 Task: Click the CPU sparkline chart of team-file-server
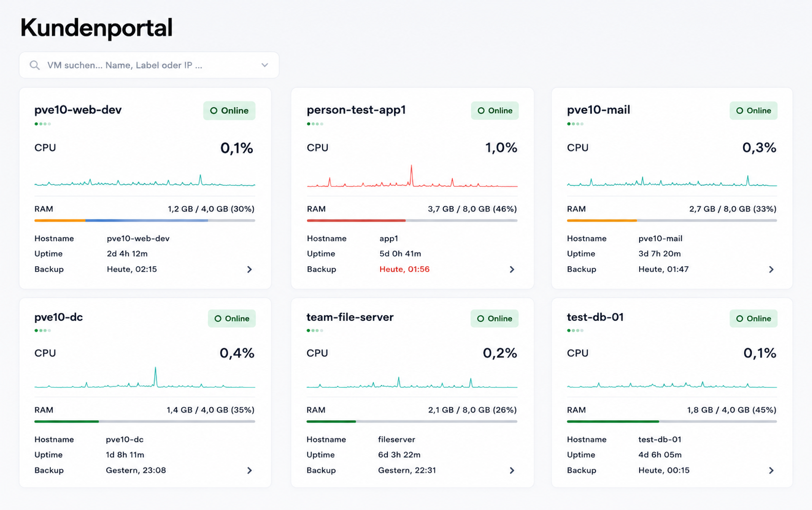pos(412,383)
